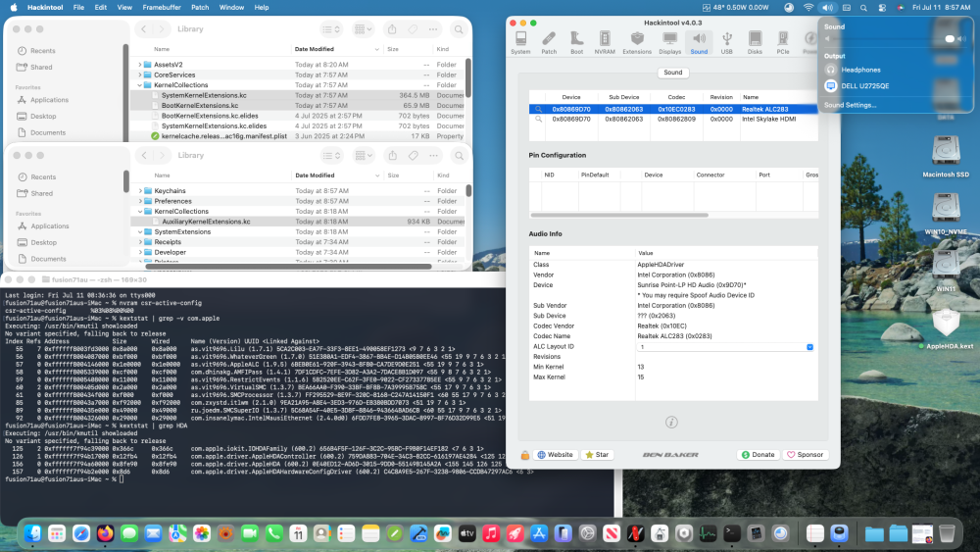The width and height of the screenshot is (980, 552).
Task: Click magnifier icon on Realtek ALC283 row
Action: [x=538, y=109]
